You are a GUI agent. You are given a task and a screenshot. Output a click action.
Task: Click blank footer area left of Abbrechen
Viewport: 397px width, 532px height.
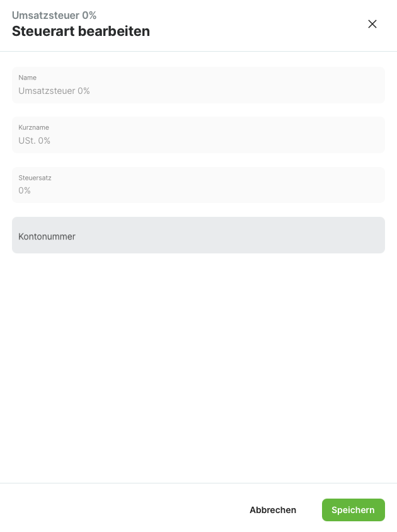tap(120, 509)
